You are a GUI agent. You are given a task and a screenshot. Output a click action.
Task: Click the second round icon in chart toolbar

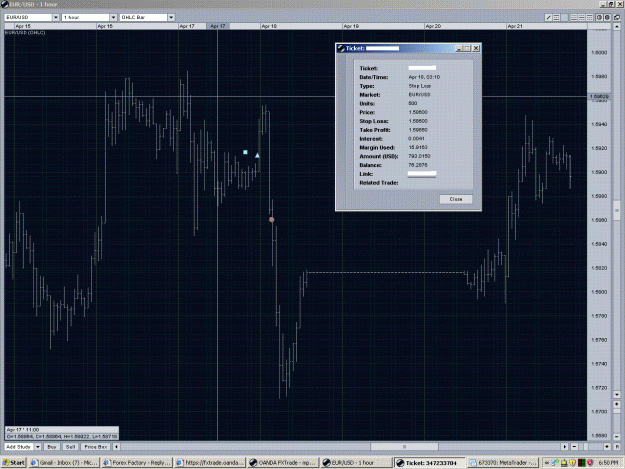(607, 17)
